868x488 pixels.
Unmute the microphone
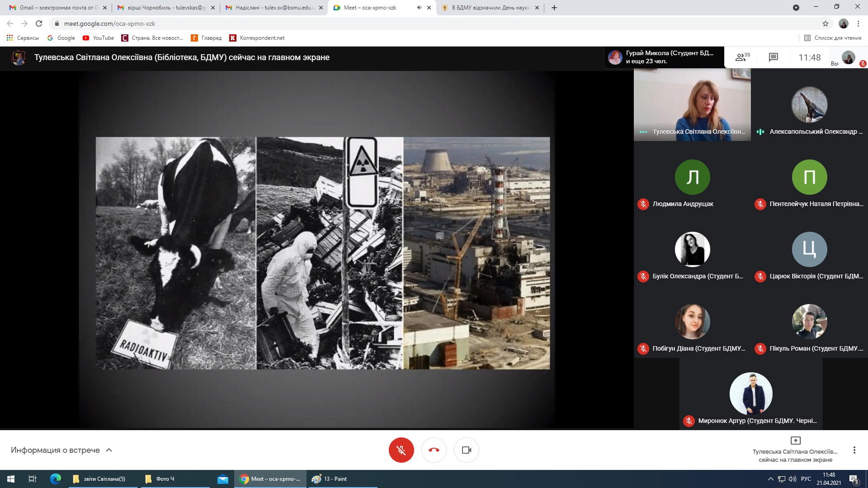tap(401, 450)
